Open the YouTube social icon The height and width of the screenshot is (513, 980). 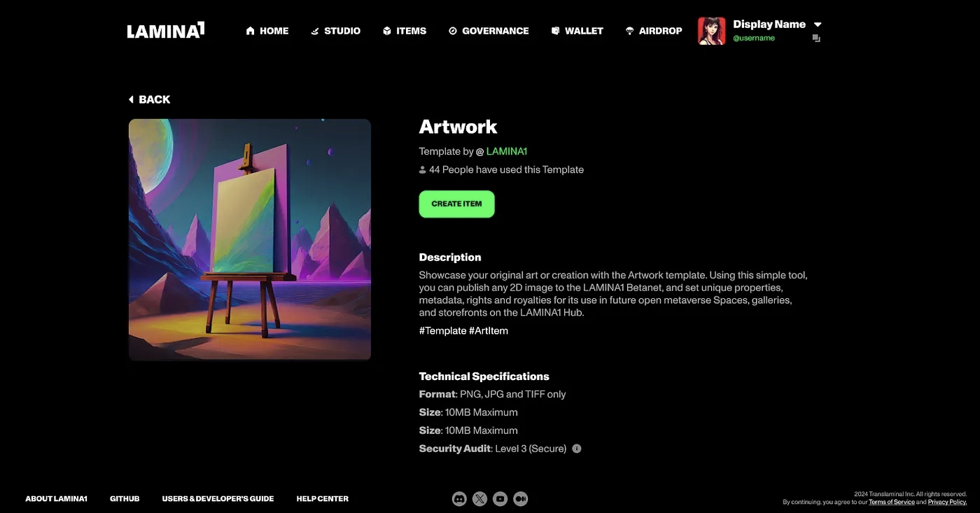pyautogui.click(x=500, y=499)
